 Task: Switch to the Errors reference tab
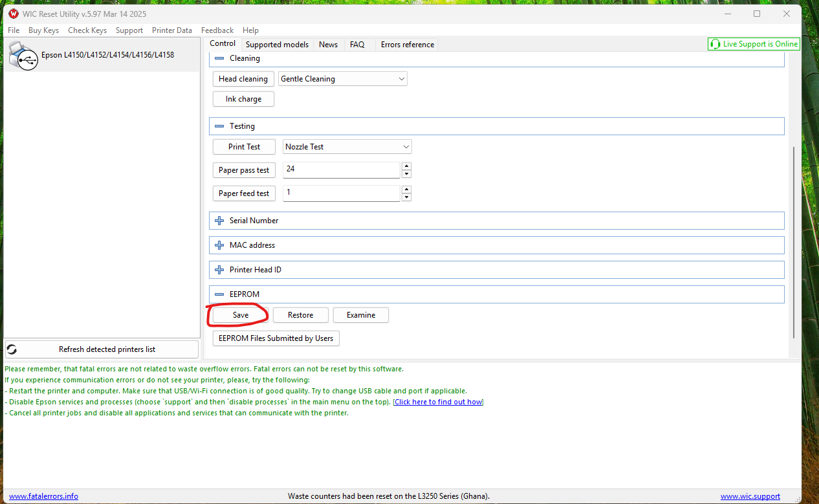(x=408, y=45)
